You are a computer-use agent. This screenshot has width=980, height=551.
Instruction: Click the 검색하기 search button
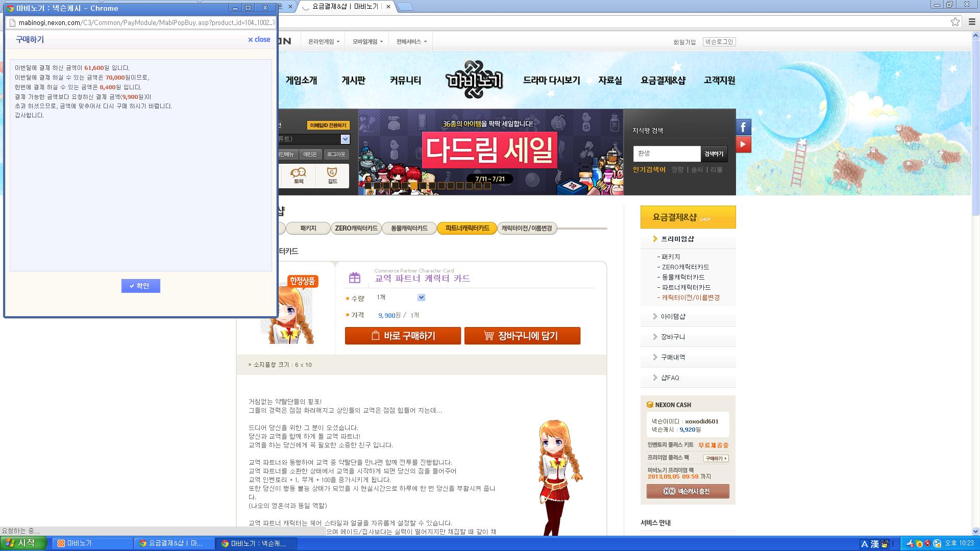coord(714,154)
